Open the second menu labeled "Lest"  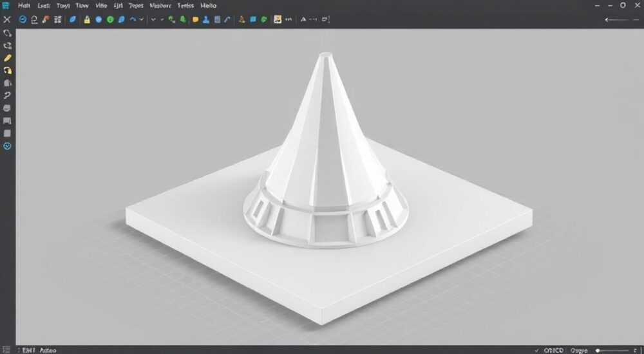tap(44, 6)
